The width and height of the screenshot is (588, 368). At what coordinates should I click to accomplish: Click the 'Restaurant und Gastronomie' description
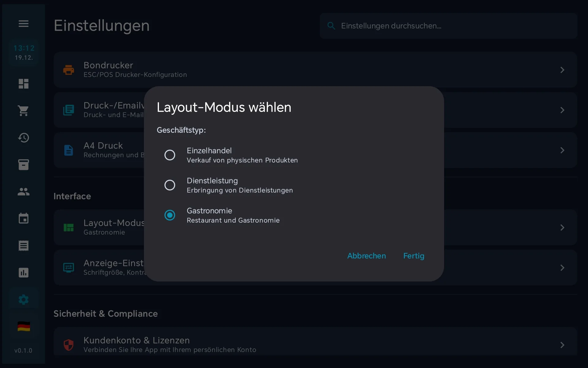click(233, 220)
